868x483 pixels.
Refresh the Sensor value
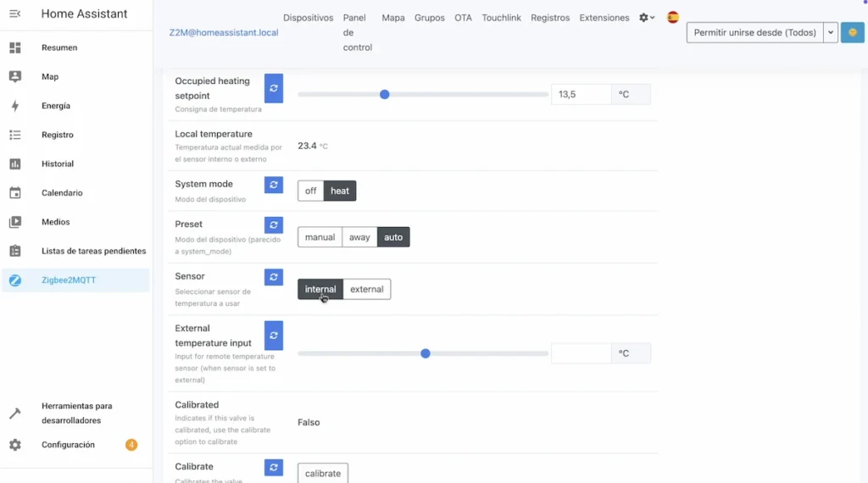tap(274, 277)
